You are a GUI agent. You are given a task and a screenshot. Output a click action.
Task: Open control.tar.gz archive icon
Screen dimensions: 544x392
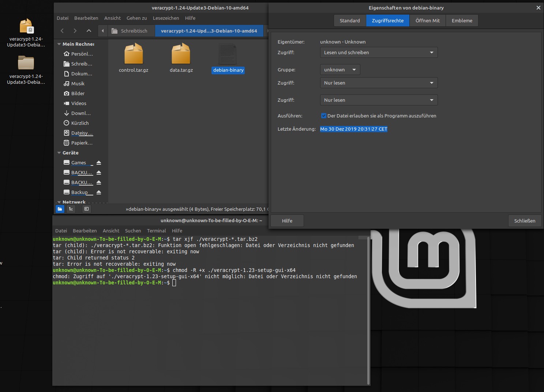click(134, 53)
